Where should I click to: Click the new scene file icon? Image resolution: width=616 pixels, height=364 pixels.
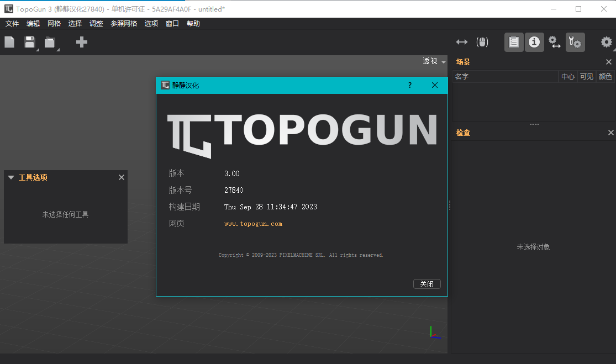click(9, 42)
